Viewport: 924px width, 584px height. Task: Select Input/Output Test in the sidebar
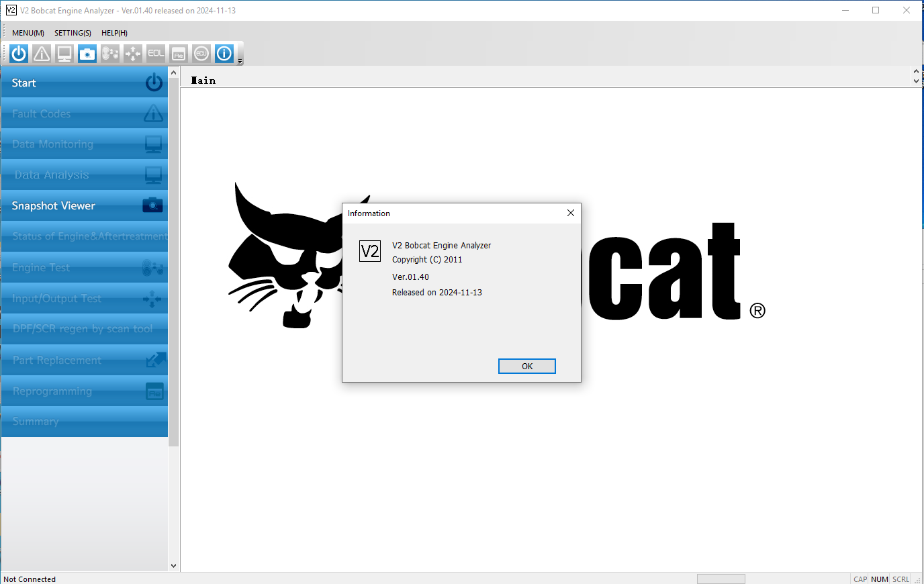85,299
